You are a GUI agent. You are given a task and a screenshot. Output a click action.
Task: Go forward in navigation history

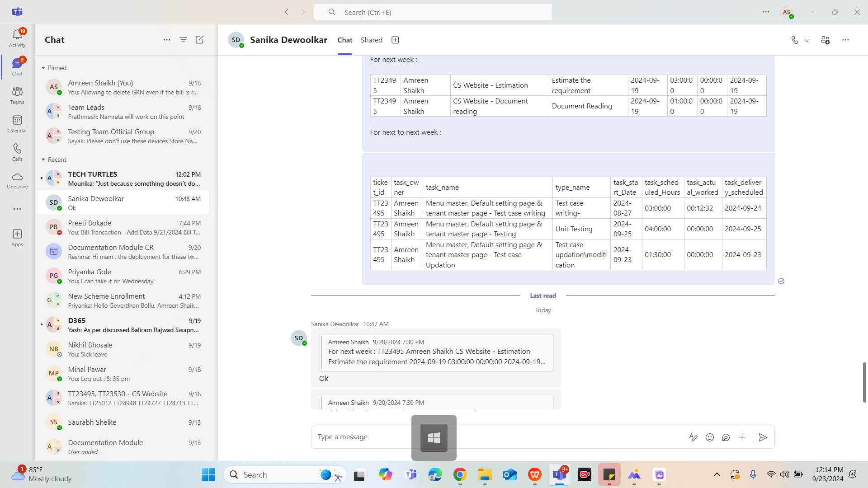(303, 12)
